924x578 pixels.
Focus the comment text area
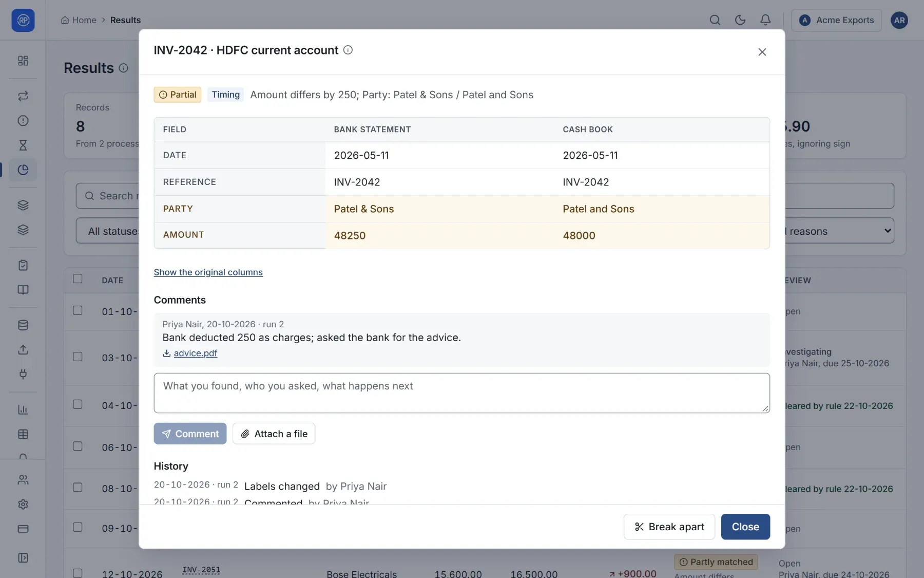pos(461,393)
